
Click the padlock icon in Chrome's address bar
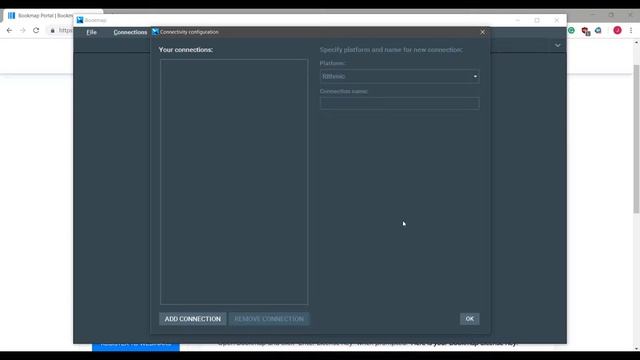[52, 30]
